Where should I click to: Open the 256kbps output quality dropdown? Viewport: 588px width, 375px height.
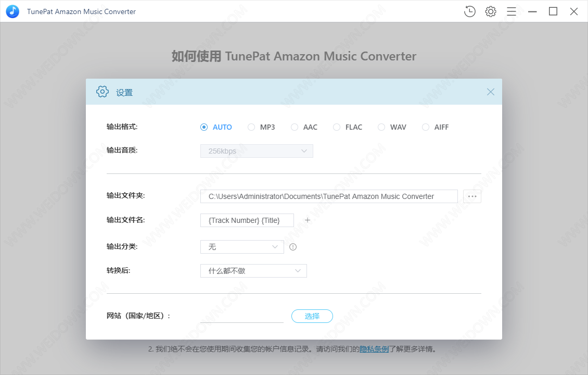(x=257, y=151)
